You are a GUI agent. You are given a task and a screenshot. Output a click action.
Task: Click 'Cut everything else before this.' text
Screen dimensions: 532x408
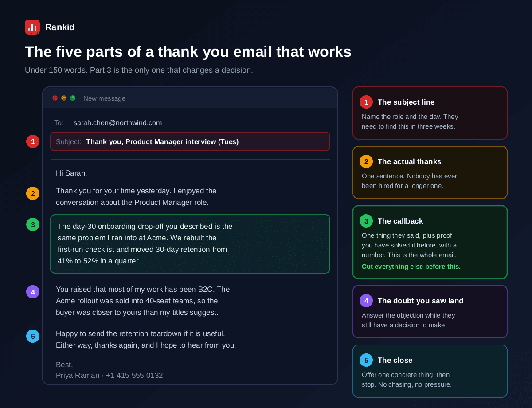[411, 267]
